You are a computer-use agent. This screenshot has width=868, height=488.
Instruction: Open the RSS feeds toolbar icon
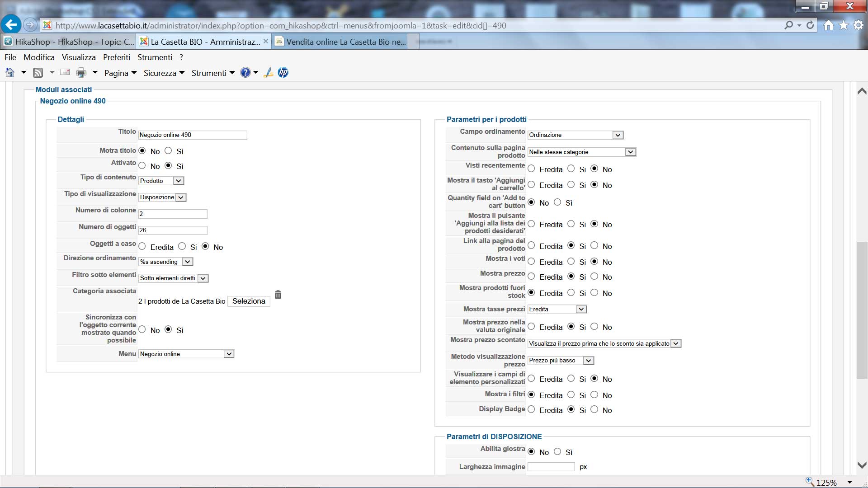(x=38, y=73)
